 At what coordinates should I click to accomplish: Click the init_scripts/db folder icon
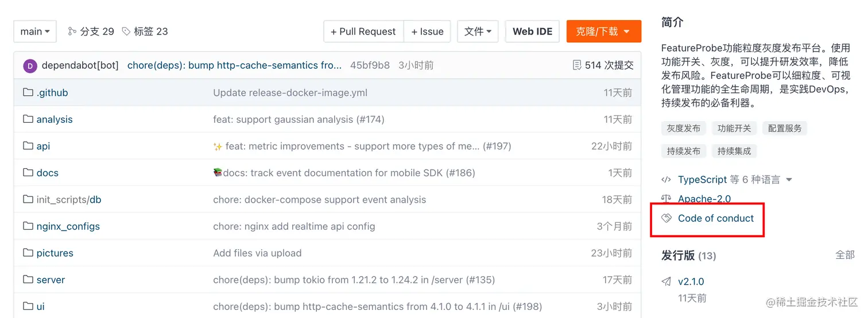[28, 199]
